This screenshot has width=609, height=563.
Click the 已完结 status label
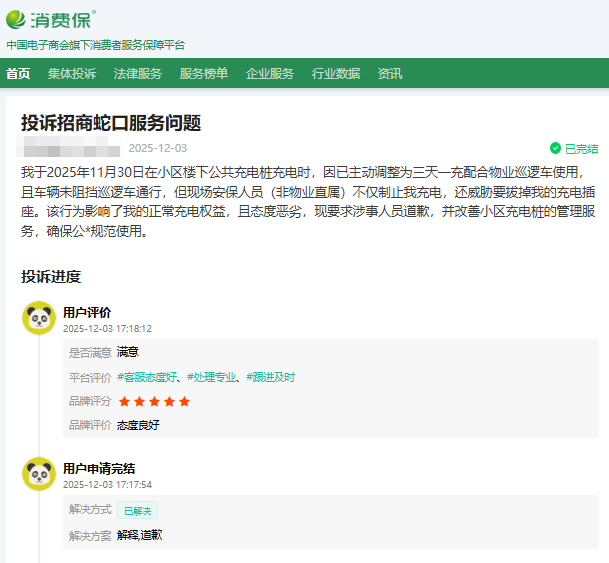coord(581,148)
